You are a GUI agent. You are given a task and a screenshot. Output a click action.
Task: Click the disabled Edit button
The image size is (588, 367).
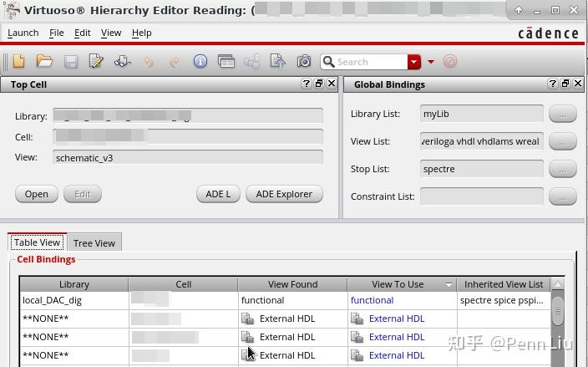pos(83,194)
